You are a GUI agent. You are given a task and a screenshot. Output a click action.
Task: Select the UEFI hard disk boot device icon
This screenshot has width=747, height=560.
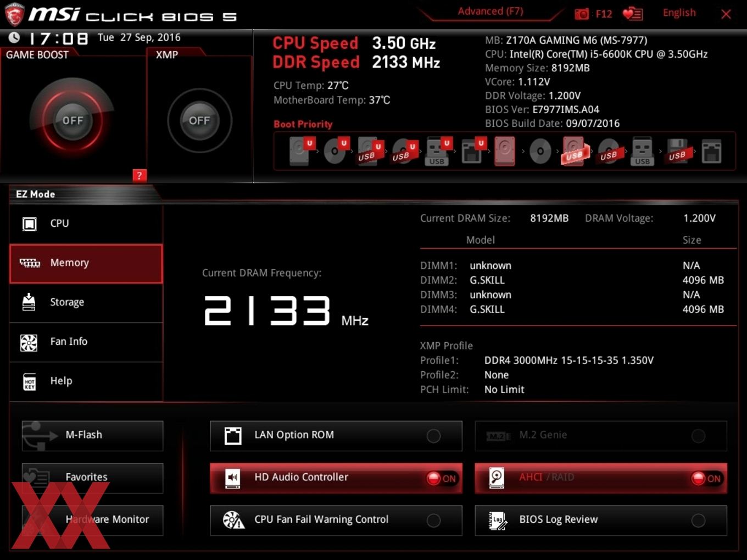click(x=301, y=151)
